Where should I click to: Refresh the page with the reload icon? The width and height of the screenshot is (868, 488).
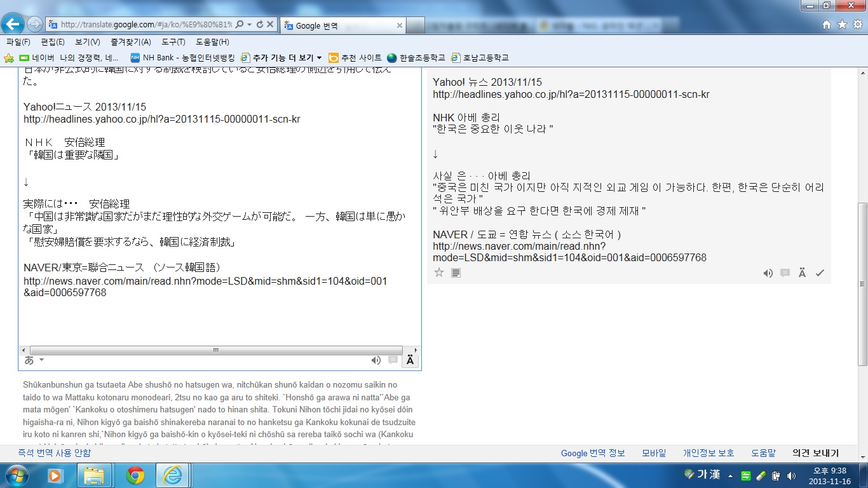pos(259,25)
